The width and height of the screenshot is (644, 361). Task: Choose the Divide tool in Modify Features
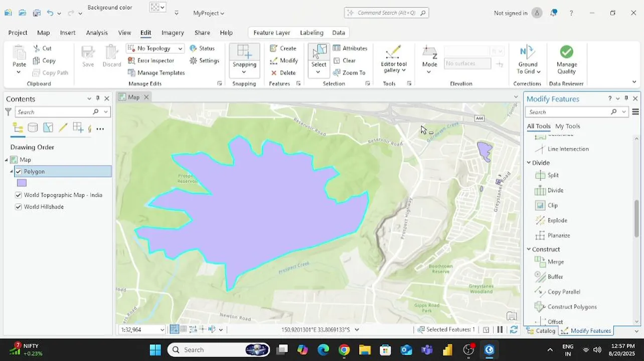pyautogui.click(x=549, y=190)
